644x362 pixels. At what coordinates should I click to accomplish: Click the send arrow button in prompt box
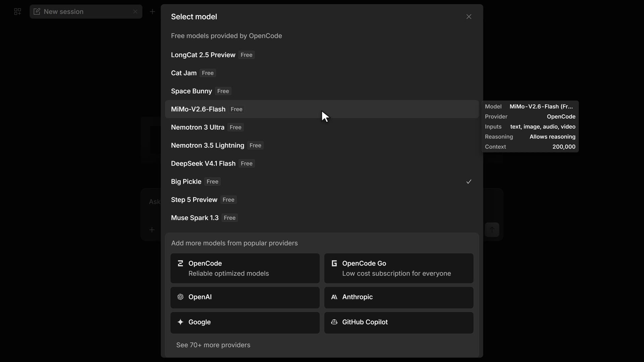pyautogui.click(x=492, y=230)
